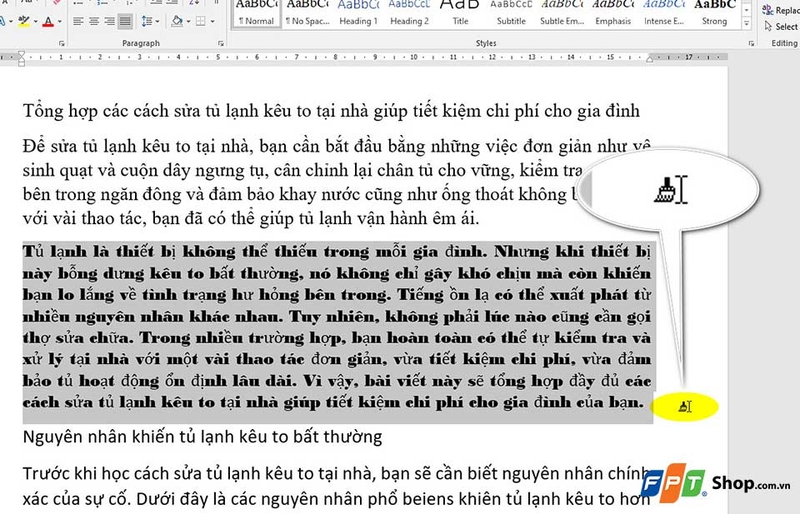Click the right indent ruler marker
The height and width of the screenshot is (514, 800).
pos(649,59)
